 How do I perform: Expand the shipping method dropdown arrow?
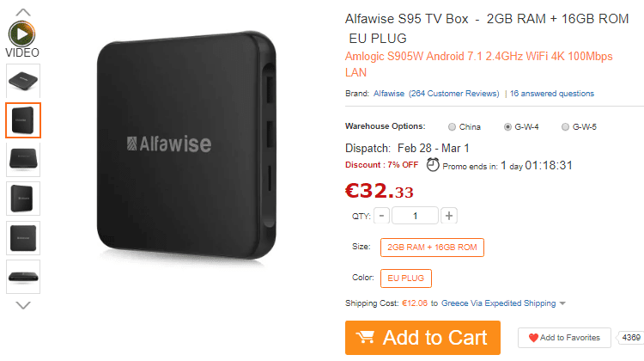tap(562, 303)
